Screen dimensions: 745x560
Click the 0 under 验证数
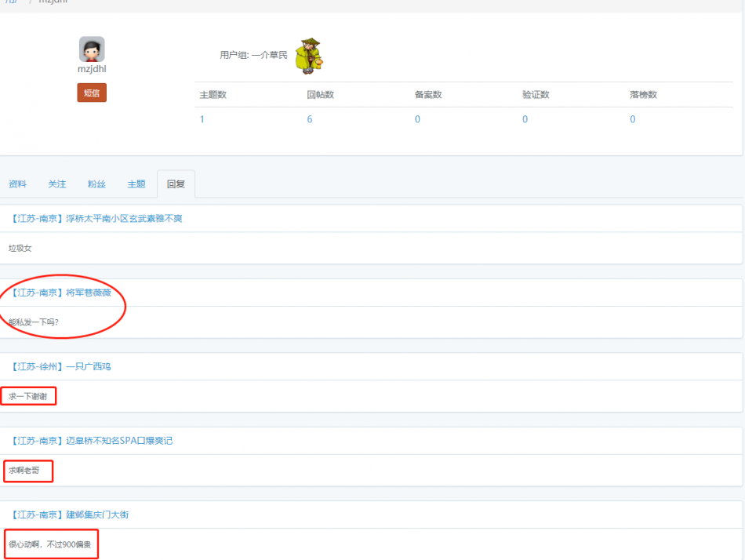pyautogui.click(x=525, y=119)
